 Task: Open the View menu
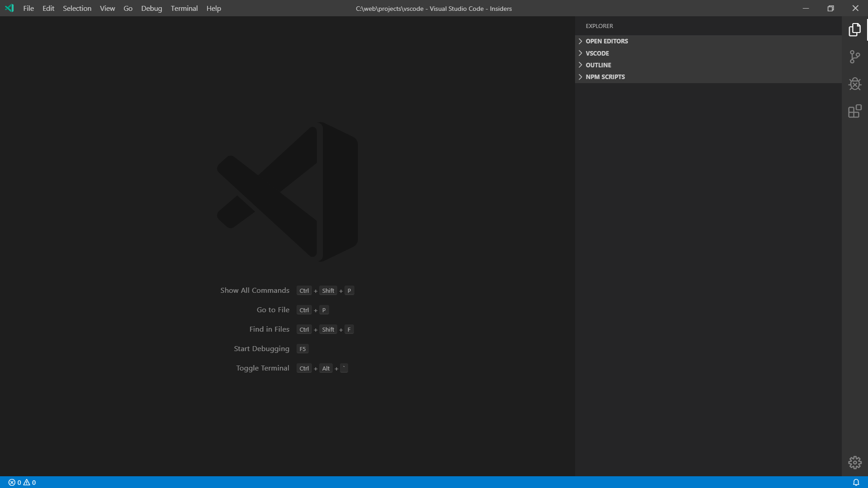click(x=107, y=8)
